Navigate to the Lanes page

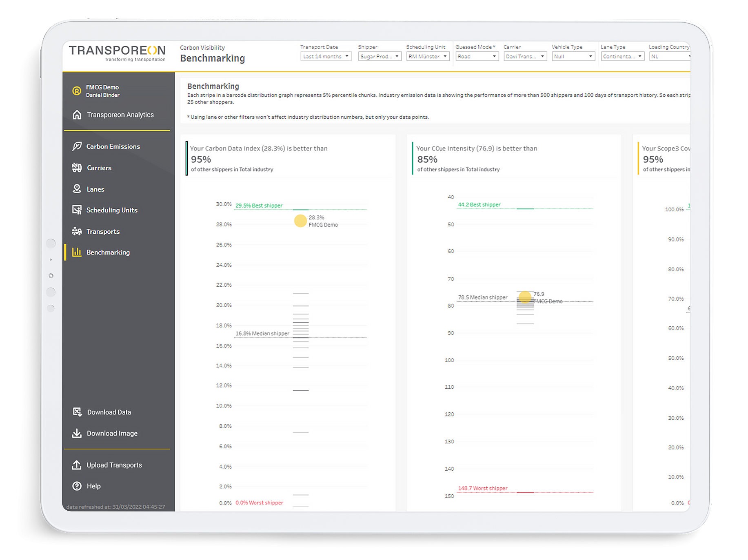coord(95,189)
